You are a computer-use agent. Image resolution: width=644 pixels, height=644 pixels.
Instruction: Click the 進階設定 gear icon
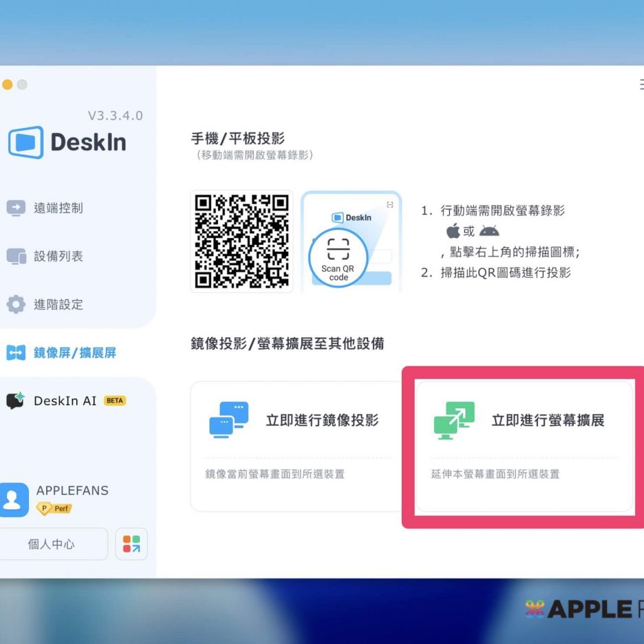click(16, 304)
